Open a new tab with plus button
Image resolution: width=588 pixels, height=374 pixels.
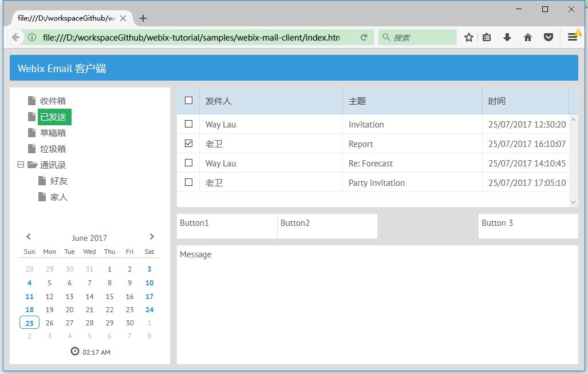(x=143, y=18)
